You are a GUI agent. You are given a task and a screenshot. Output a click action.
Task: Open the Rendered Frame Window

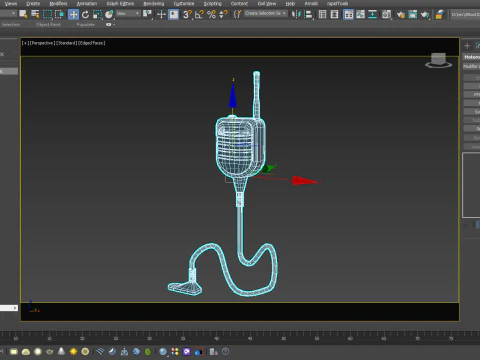[x=413, y=14]
